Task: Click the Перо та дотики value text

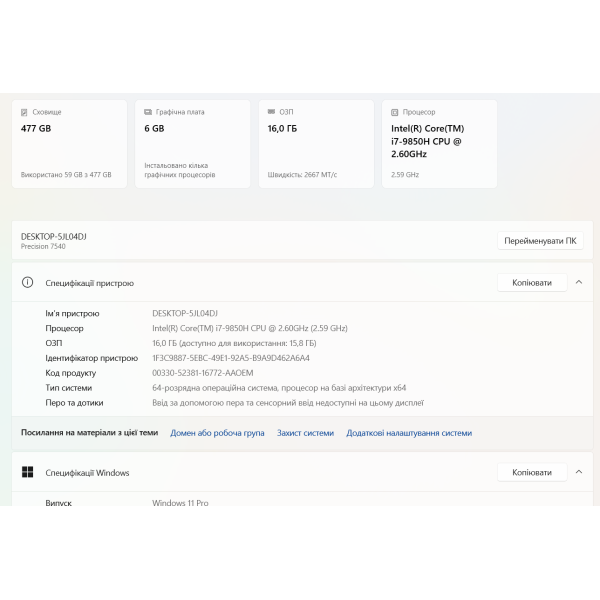Action: point(288,403)
